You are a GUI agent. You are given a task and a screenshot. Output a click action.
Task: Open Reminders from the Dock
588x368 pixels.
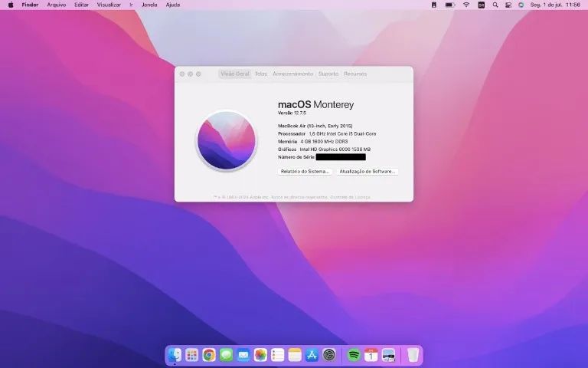277,354
